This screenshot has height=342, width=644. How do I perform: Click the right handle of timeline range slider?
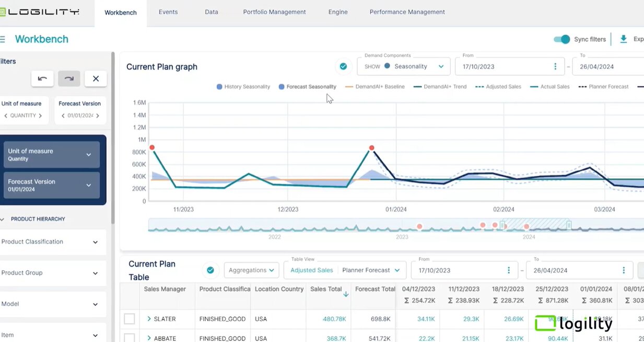pos(569,225)
